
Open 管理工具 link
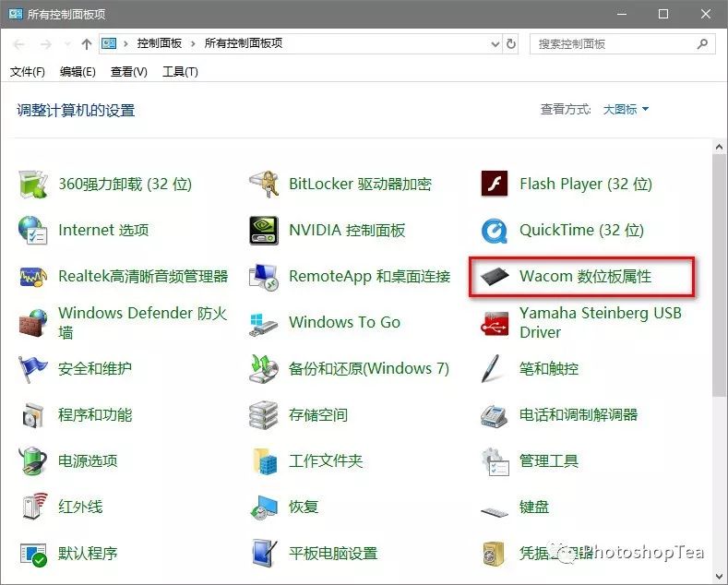549,460
